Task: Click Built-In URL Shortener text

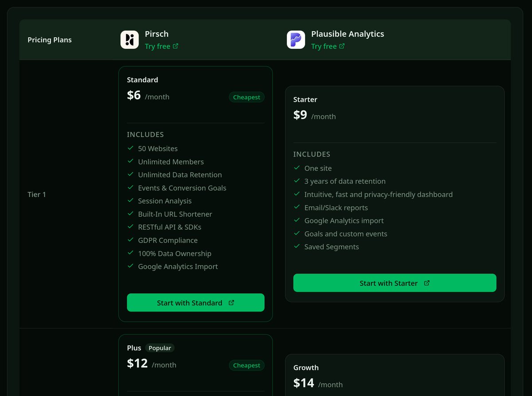Action: (x=175, y=214)
